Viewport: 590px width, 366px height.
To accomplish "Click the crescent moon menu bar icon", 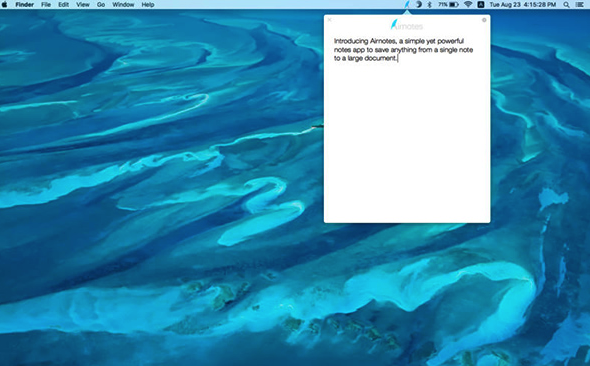I will tap(418, 5).
